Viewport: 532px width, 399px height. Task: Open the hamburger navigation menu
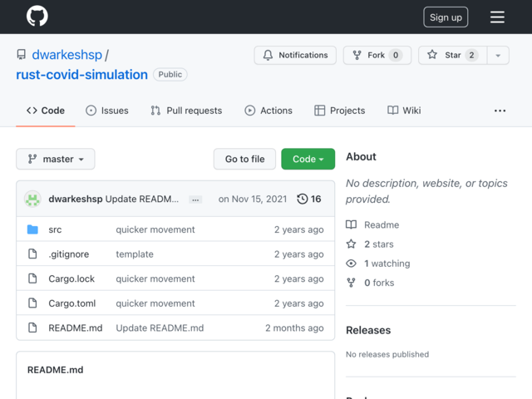point(497,17)
